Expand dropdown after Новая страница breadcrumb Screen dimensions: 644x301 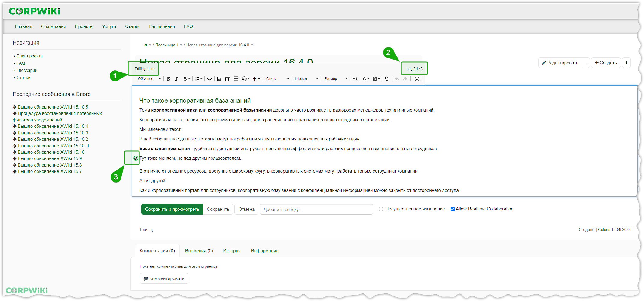click(x=252, y=45)
